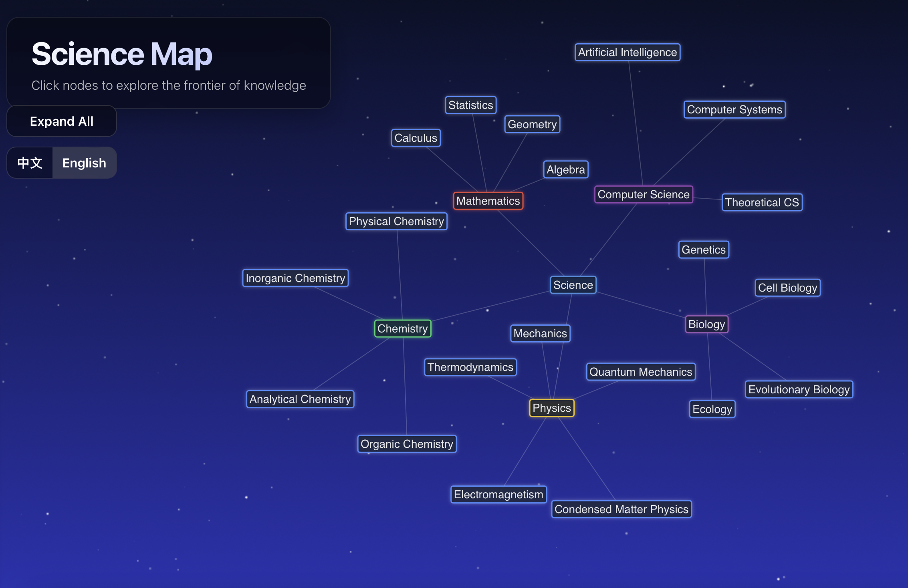Select the Organic Chemistry node

tap(407, 443)
